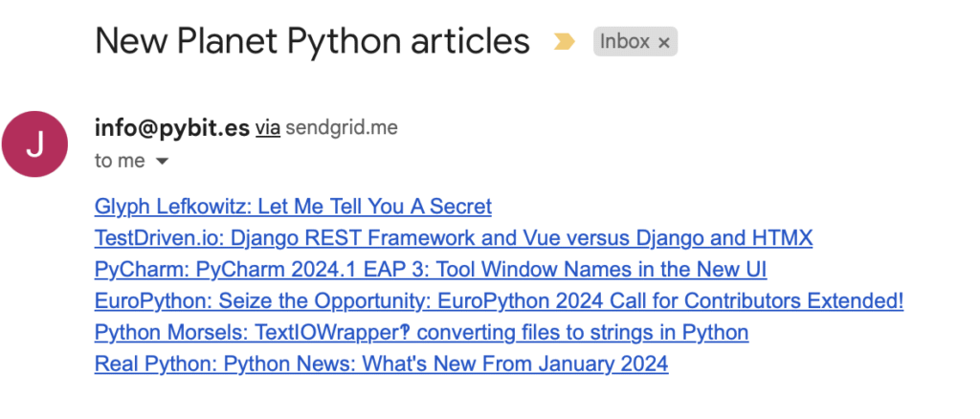The width and height of the screenshot is (980, 419).
Task: Click the 'New Planet Python articles' subject
Action: 312,41
